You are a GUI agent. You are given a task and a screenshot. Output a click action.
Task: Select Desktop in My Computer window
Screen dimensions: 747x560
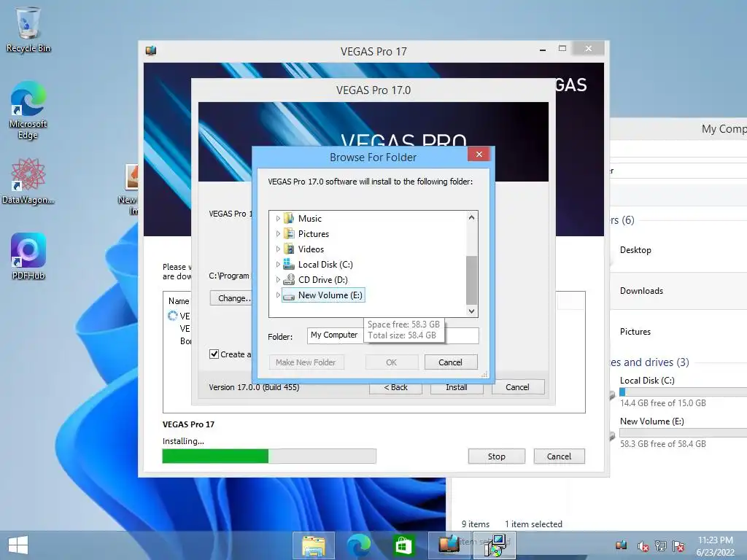[635, 250]
